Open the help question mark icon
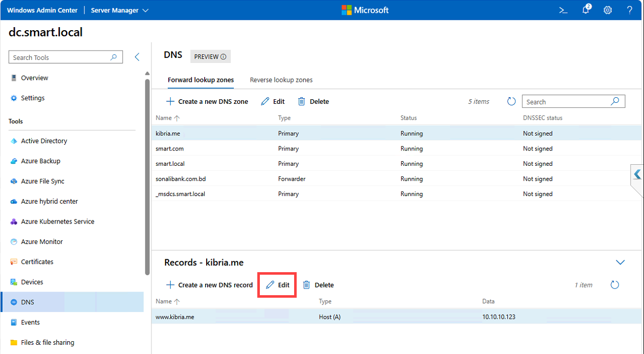The image size is (644, 354). (x=630, y=10)
